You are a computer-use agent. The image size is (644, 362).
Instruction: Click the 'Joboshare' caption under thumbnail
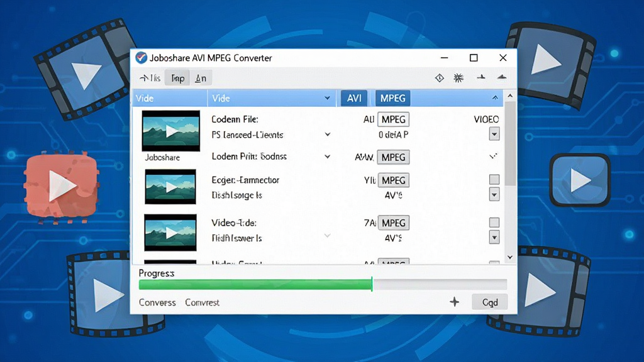coord(162,158)
